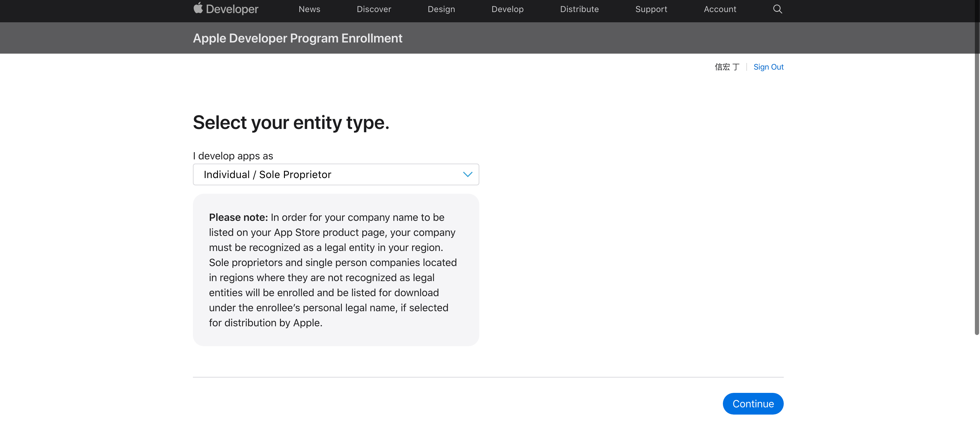Go to the Discover section
The height and width of the screenshot is (445, 980).
coord(373,9)
